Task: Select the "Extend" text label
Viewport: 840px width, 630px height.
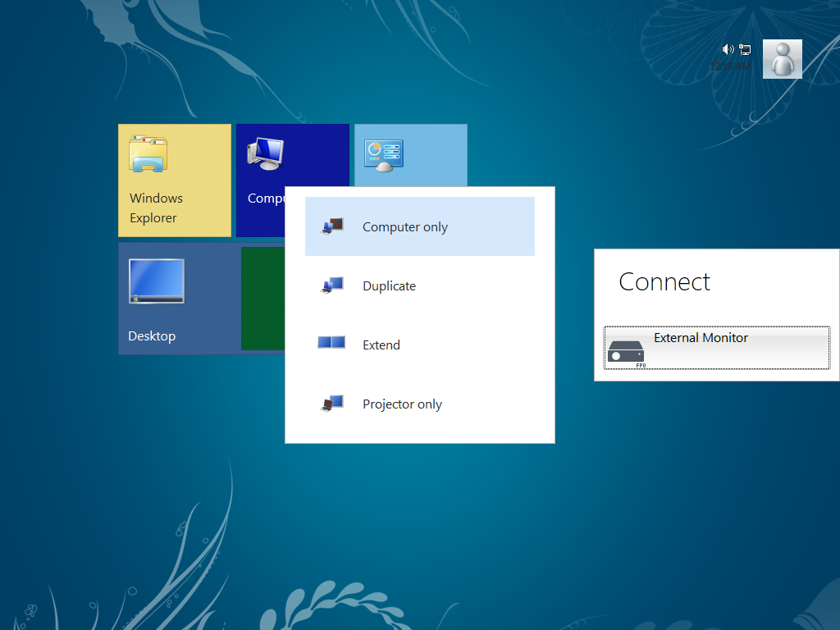Action: click(x=381, y=345)
